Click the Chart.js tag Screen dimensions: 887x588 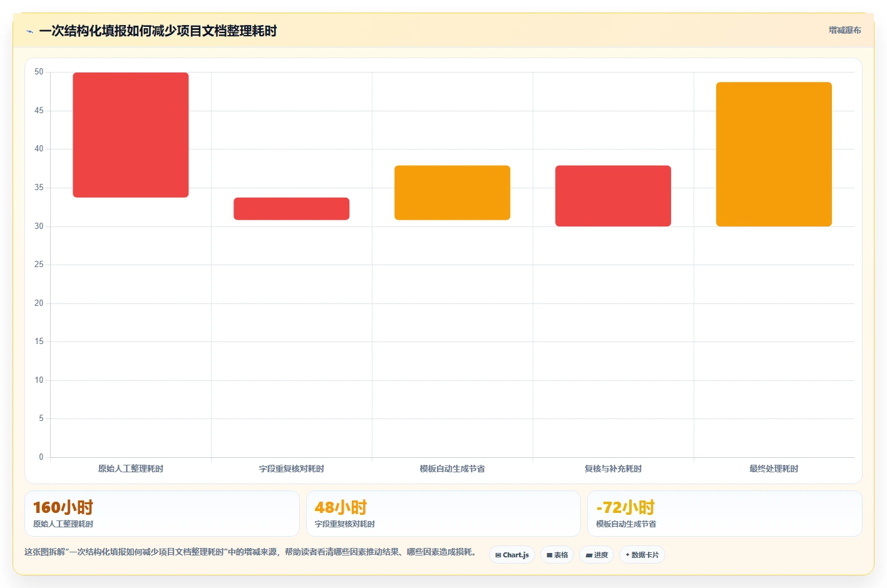(x=511, y=555)
